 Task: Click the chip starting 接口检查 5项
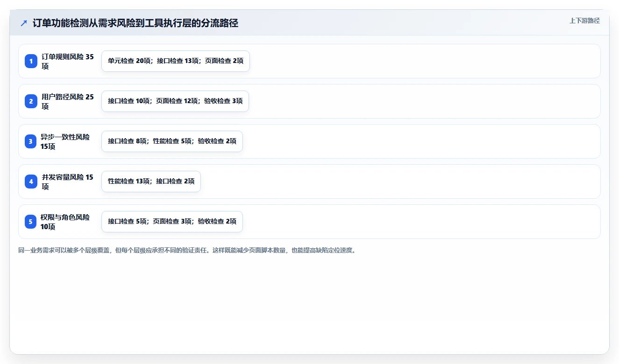[x=172, y=222]
